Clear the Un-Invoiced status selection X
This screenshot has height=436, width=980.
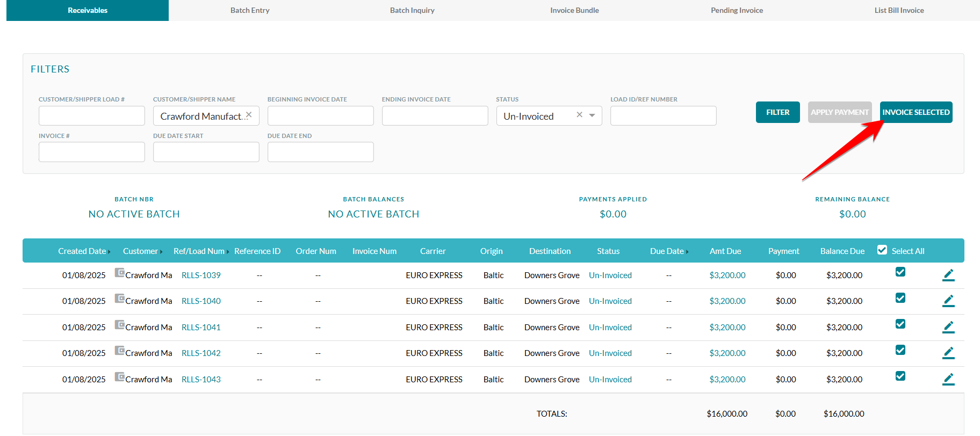click(x=579, y=115)
